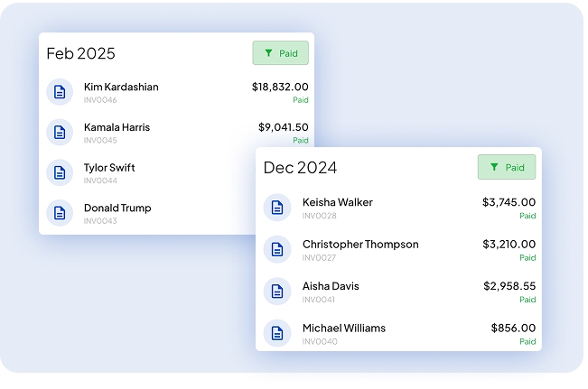Click the Feb 2025 heading
588x389 pixels.
click(80, 53)
